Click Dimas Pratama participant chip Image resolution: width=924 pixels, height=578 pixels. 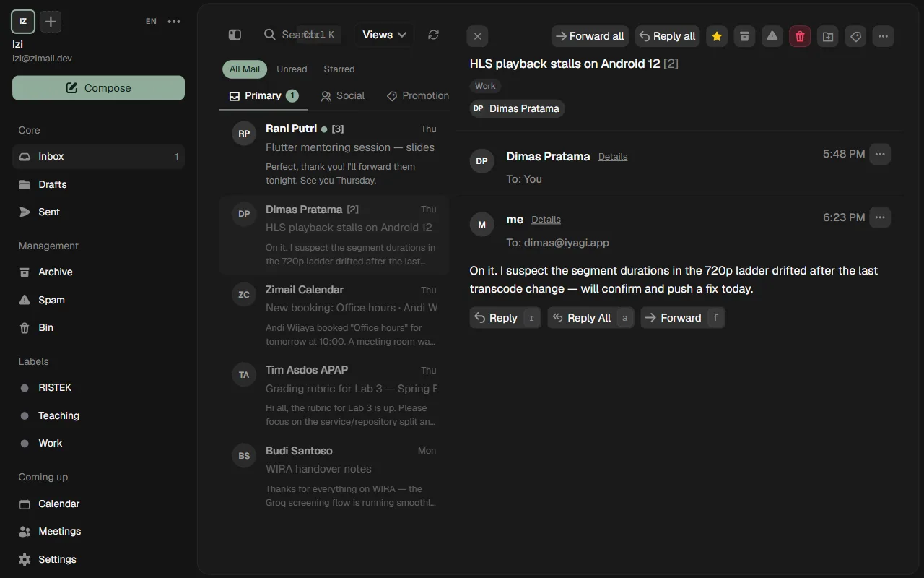click(x=517, y=108)
